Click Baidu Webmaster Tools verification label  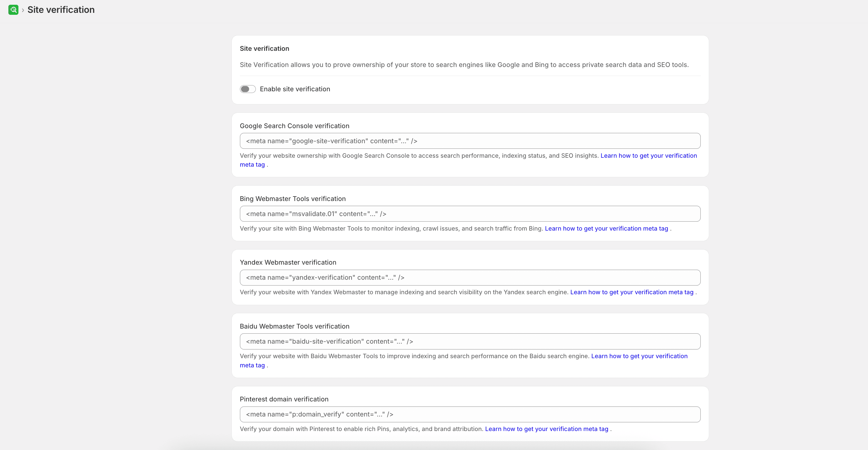[294, 326]
